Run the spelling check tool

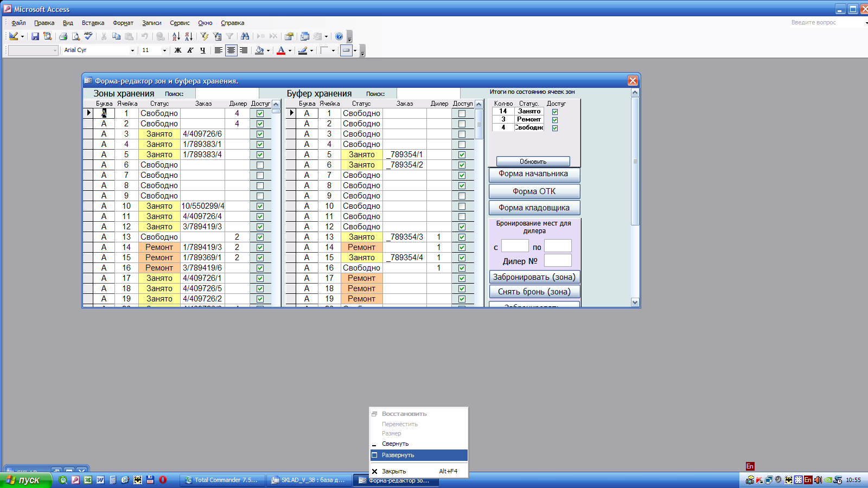click(x=88, y=36)
